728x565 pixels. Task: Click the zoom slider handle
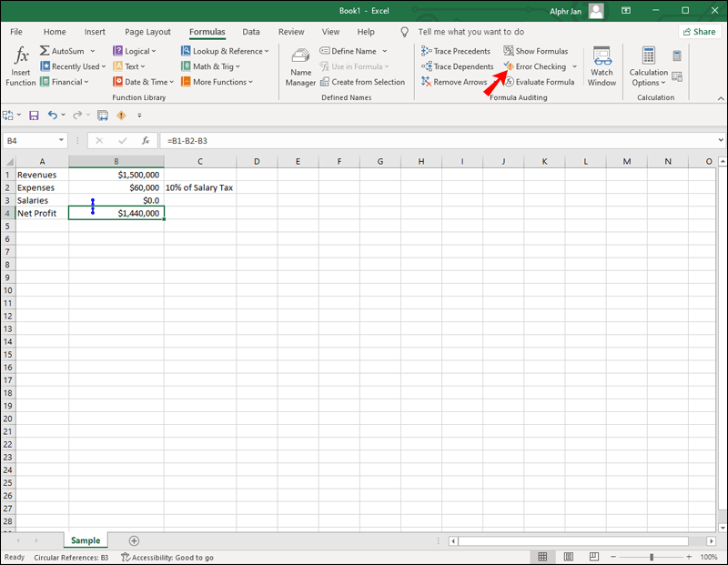pyautogui.click(x=652, y=557)
